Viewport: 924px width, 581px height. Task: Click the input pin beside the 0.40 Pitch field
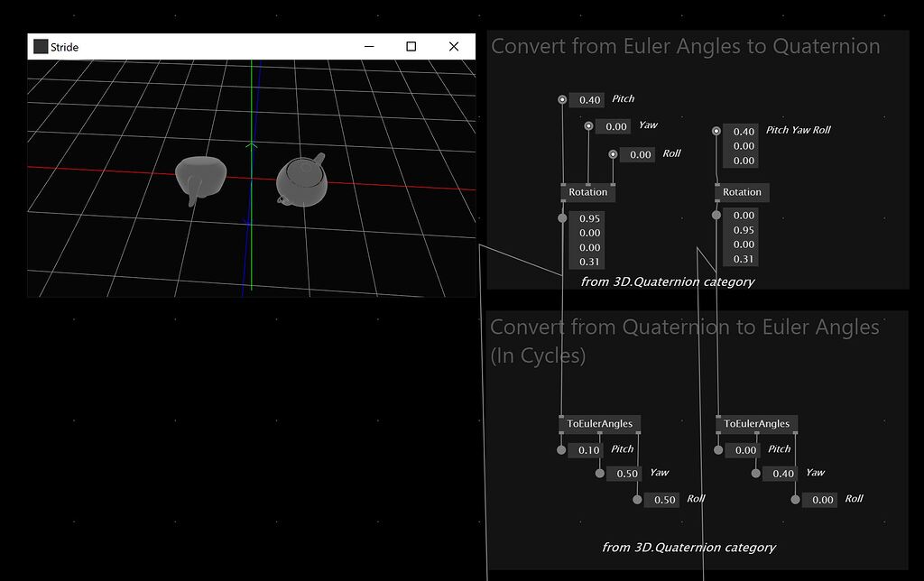564,99
